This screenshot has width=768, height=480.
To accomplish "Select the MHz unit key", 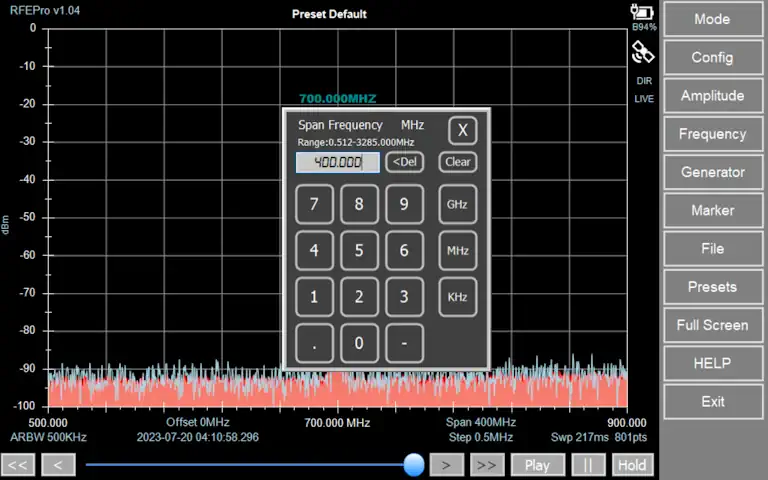I will coord(457,251).
